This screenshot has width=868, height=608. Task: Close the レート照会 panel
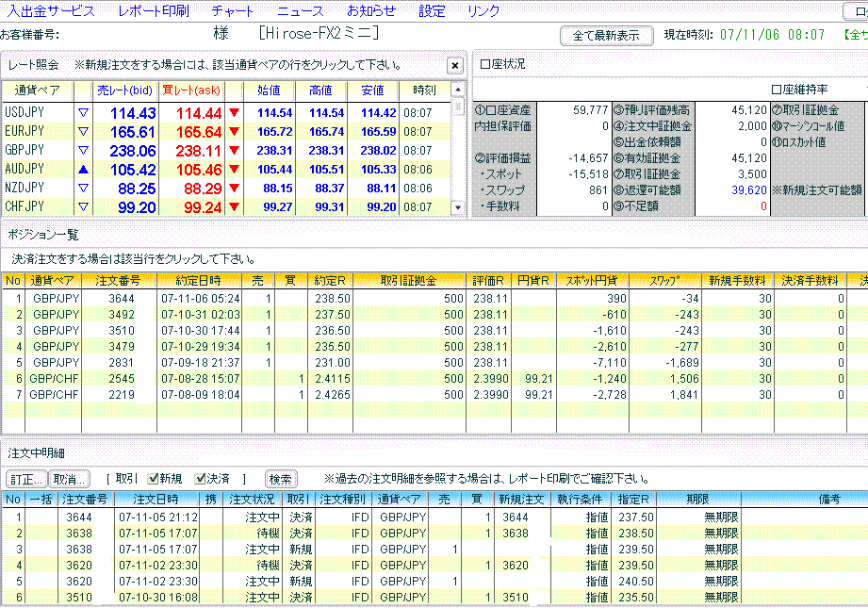pyautogui.click(x=455, y=66)
